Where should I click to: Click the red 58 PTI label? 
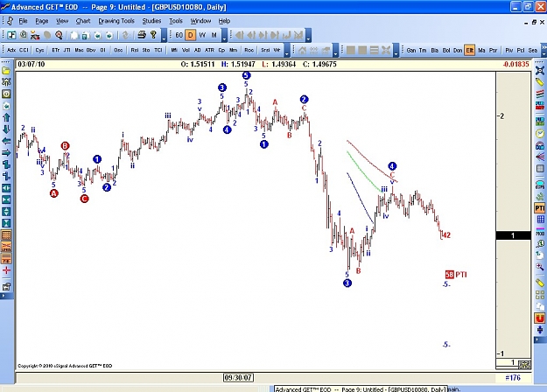pos(456,275)
